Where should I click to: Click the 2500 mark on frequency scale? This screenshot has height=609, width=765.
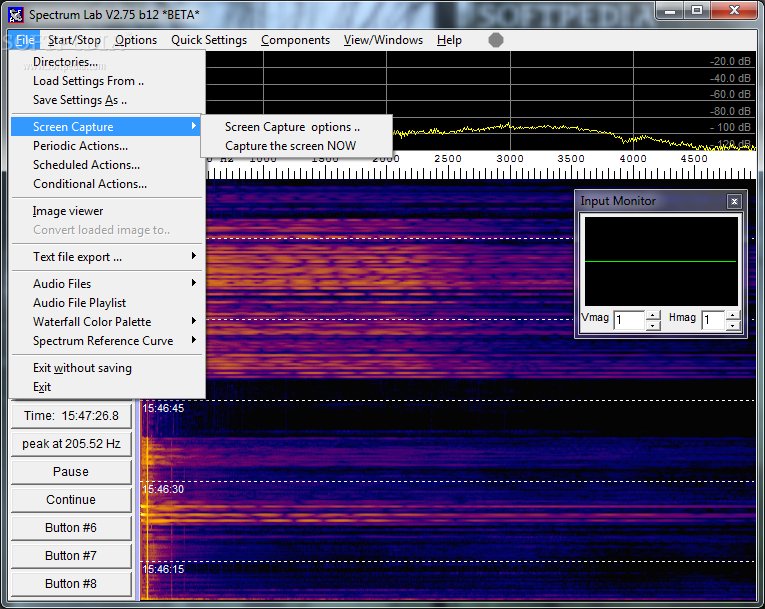coord(448,159)
